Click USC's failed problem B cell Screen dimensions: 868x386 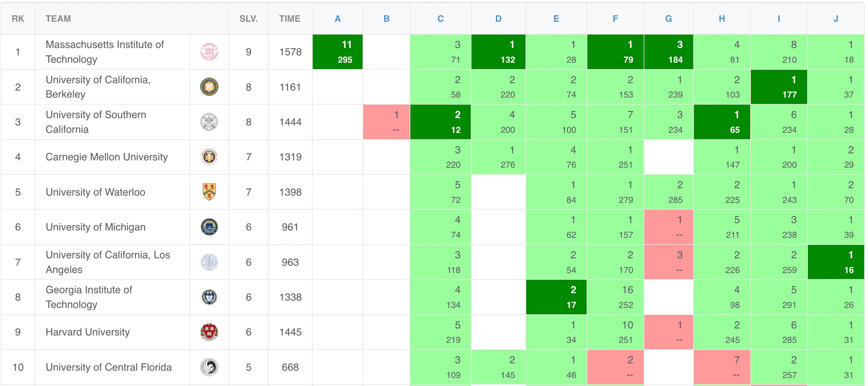click(x=386, y=122)
